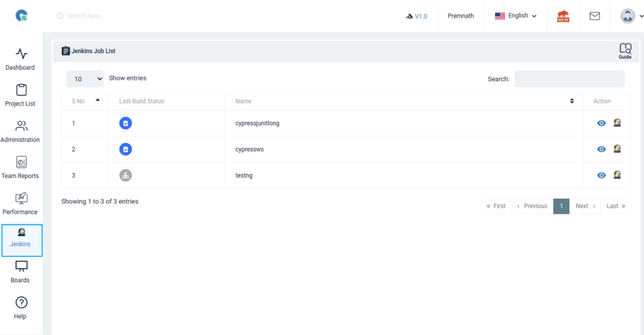
Task: Click job name cypressjunitlong
Action: (257, 123)
